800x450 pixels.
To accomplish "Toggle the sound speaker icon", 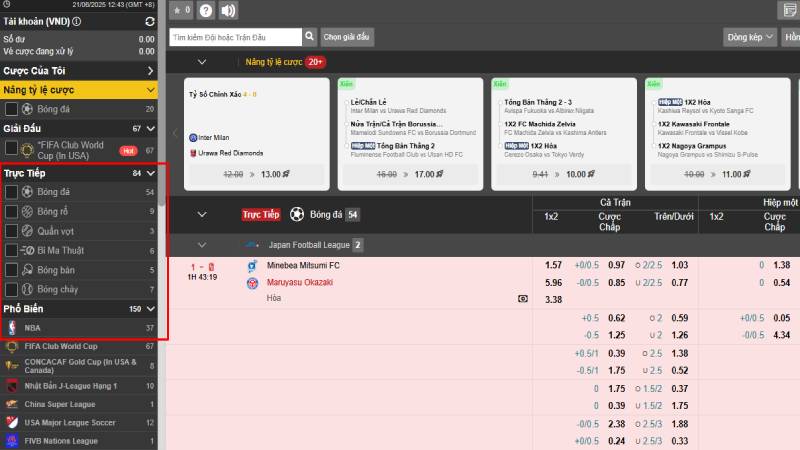I will 228,10.
